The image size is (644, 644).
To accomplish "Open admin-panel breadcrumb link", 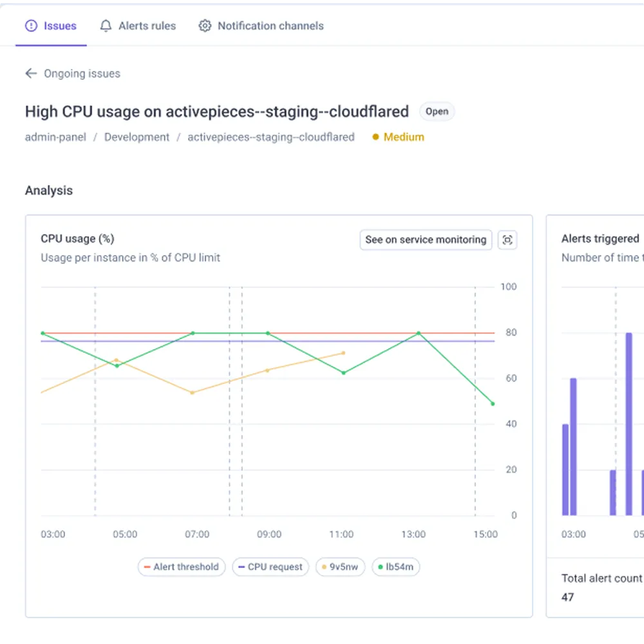I will (55, 137).
